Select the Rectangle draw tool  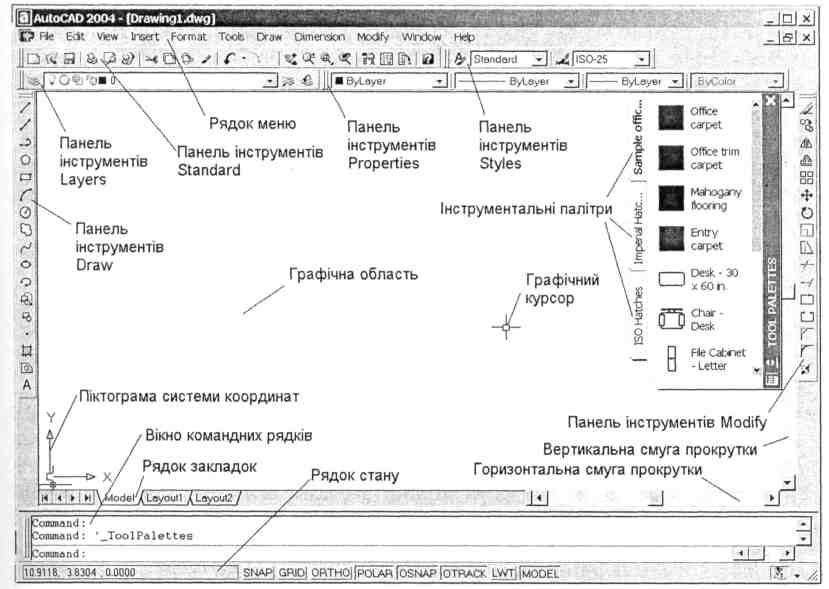click(25, 177)
